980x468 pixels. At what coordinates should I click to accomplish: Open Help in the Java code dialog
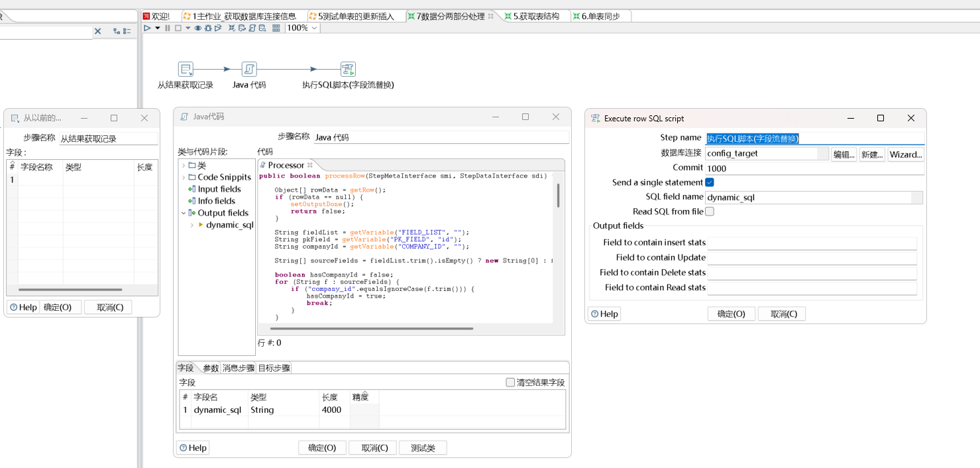tap(193, 447)
